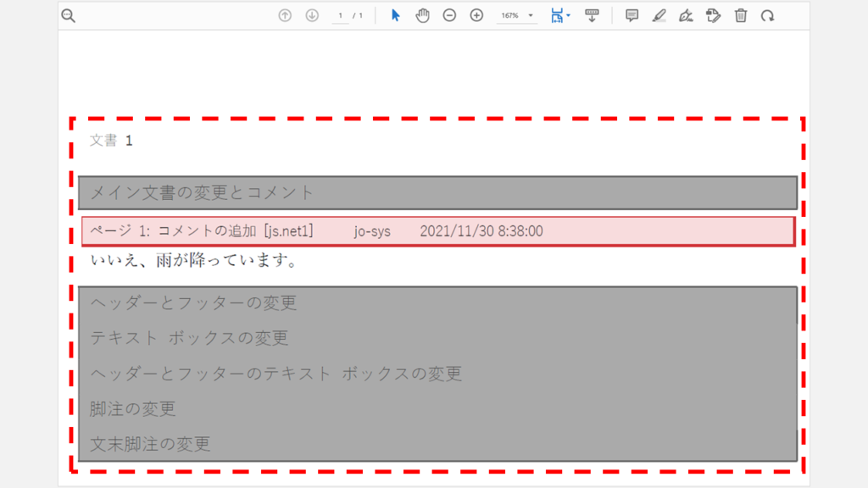Click '文末脚注の変更' line
The height and width of the screenshot is (488, 868).
(x=150, y=444)
